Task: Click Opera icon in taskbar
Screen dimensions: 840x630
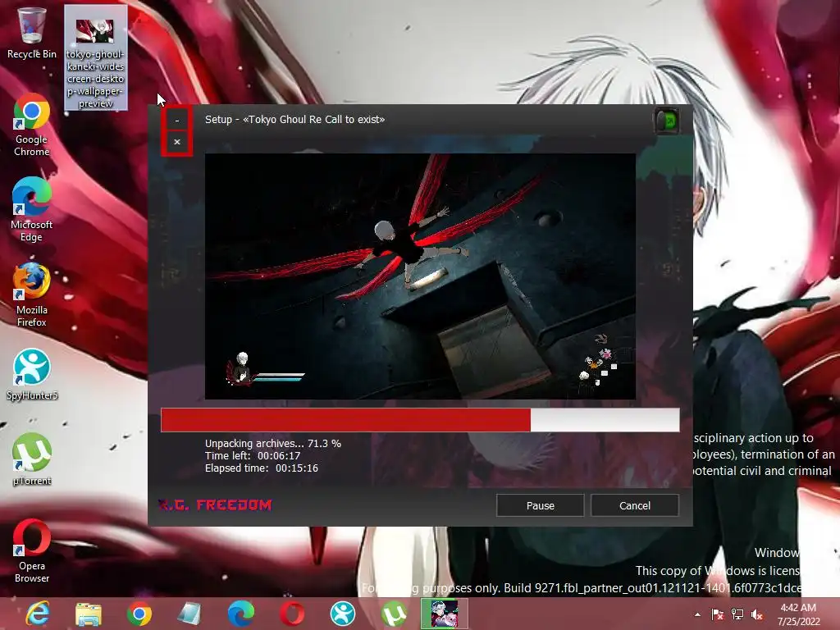Action: pyautogui.click(x=291, y=614)
